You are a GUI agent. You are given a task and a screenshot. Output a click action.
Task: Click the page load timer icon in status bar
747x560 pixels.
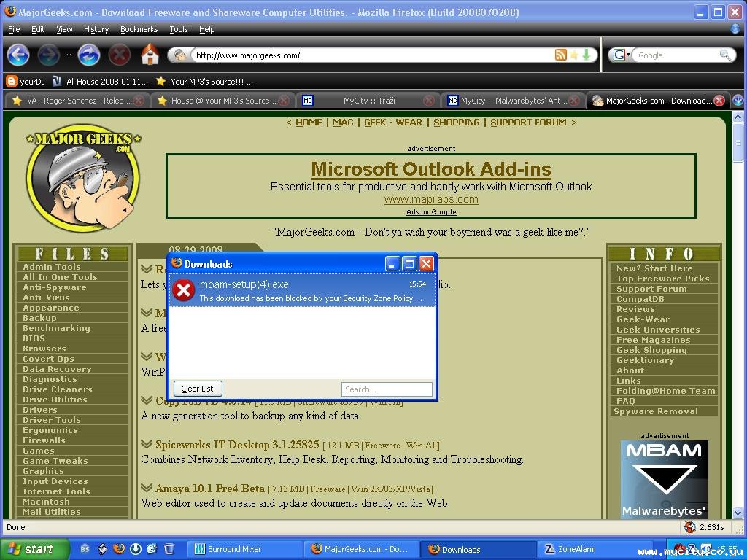690,526
